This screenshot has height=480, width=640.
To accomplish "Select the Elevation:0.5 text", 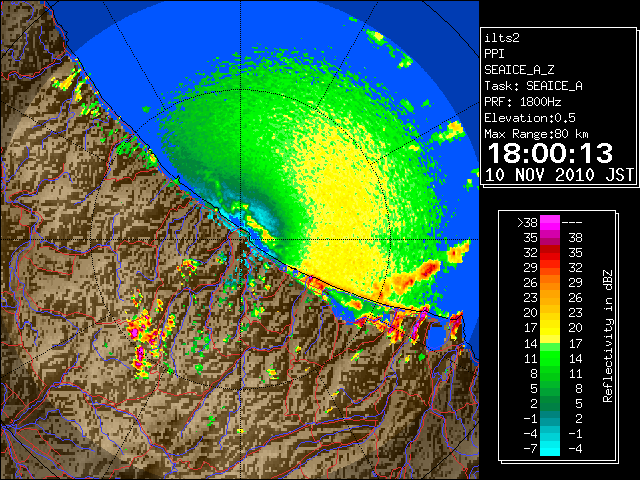I will [530, 118].
